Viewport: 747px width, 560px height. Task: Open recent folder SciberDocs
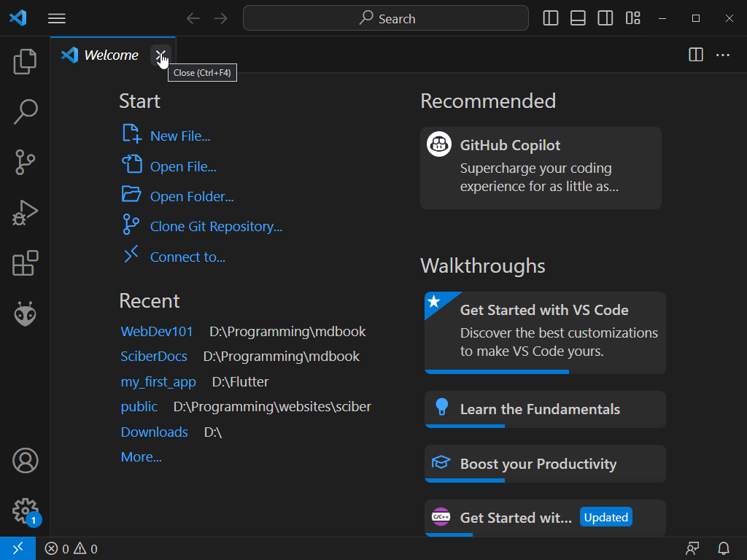[154, 357]
